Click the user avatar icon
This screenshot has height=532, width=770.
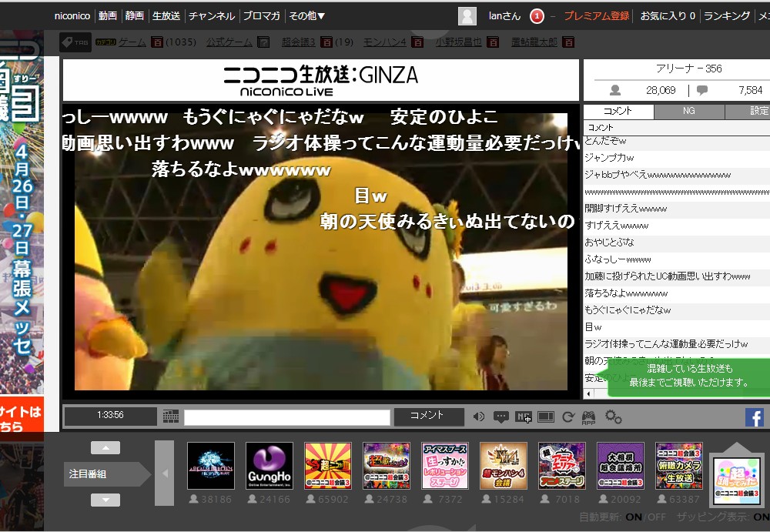coord(467,15)
